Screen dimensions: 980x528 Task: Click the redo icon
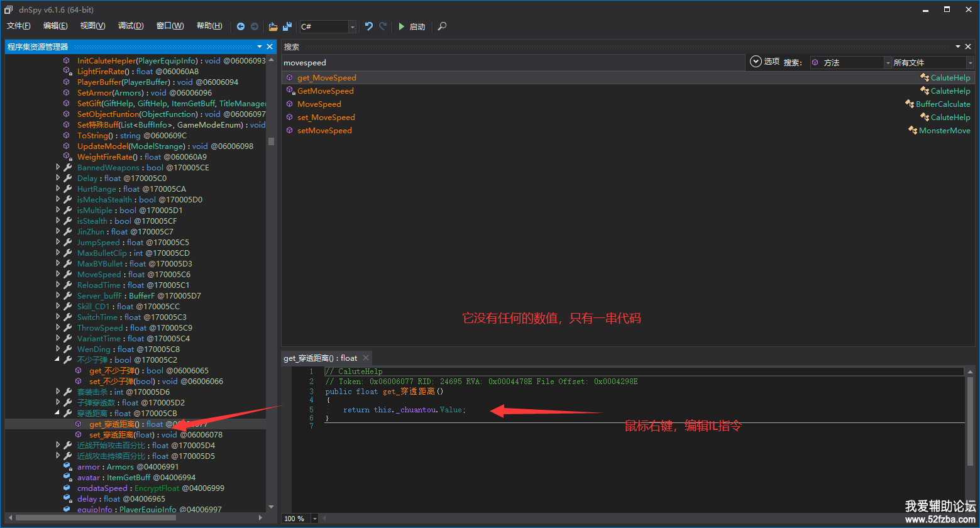point(383,26)
